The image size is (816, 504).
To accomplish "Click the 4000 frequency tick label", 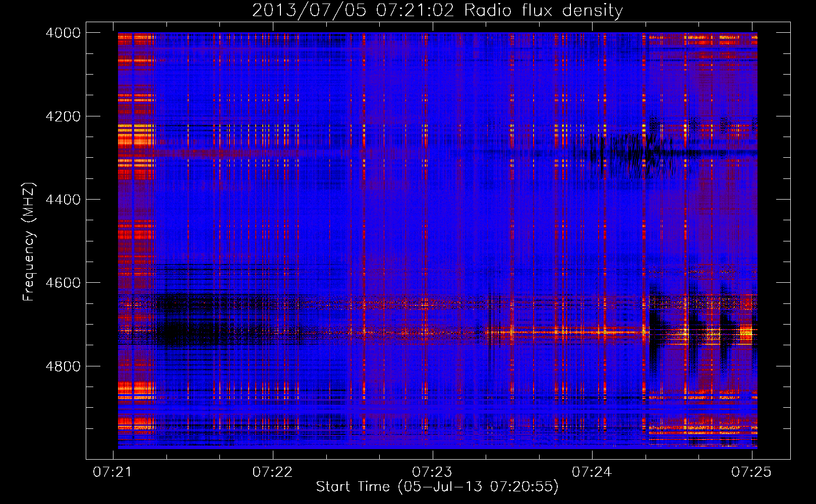I will click(x=63, y=33).
